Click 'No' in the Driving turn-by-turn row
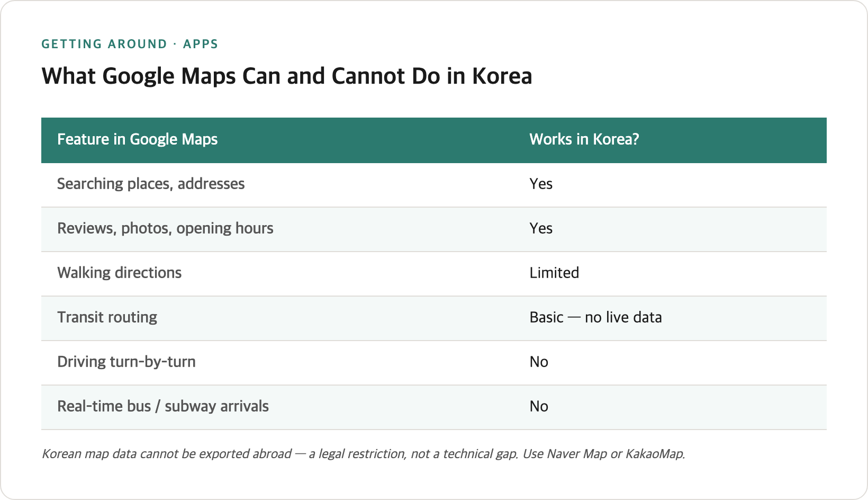868x500 pixels. [539, 362]
